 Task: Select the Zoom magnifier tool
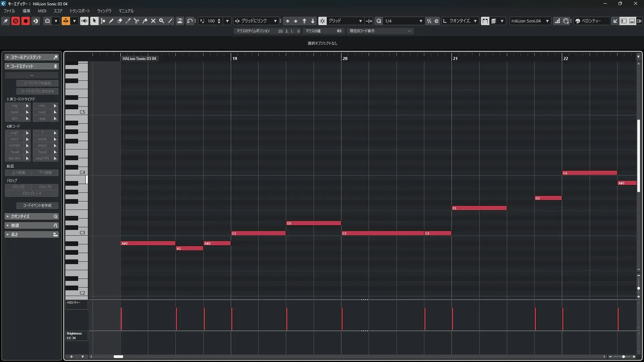coord(162,21)
